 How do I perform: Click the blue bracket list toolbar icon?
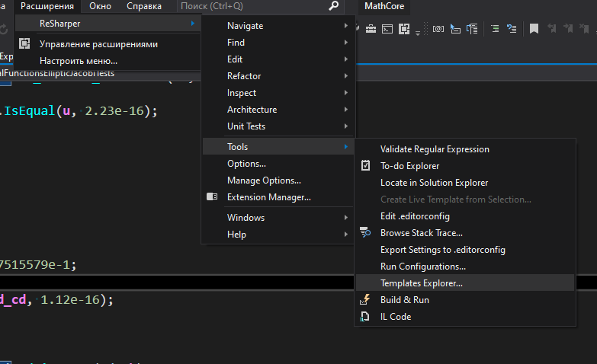tap(472, 29)
